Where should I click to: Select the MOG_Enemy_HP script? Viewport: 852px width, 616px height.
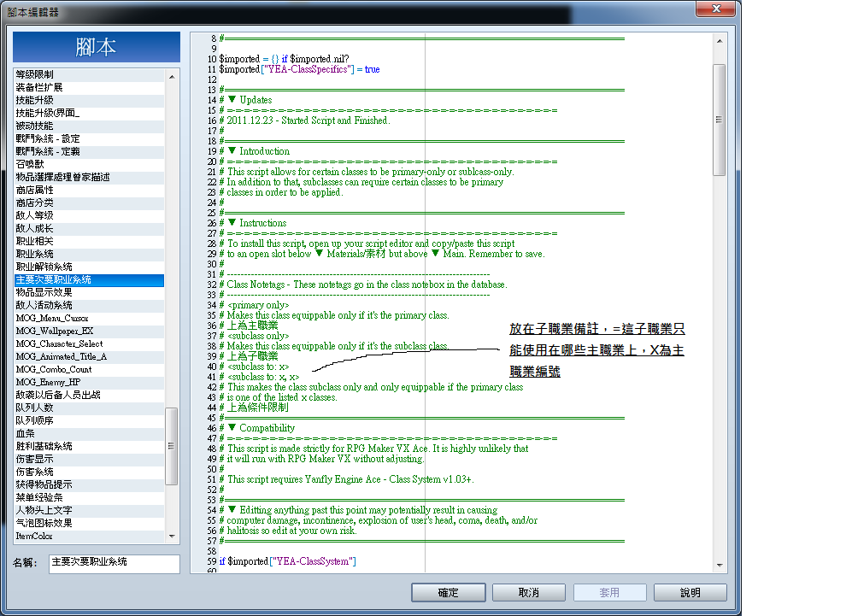[x=89, y=382]
